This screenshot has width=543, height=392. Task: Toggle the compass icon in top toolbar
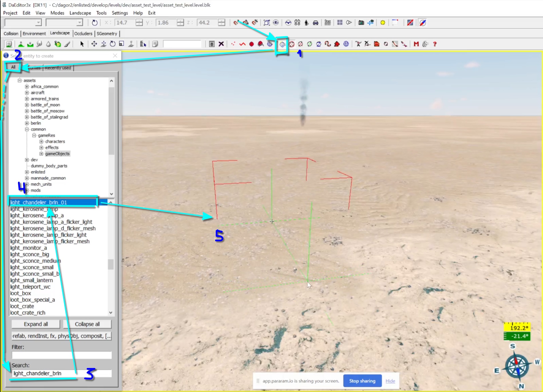pos(423,23)
